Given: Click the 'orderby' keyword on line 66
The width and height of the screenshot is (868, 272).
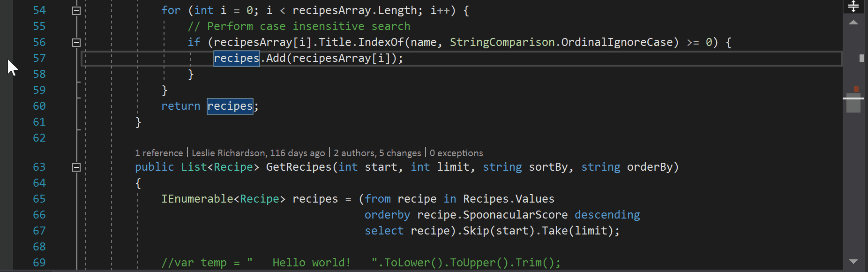Looking at the screenshot, I should (388, 215).
